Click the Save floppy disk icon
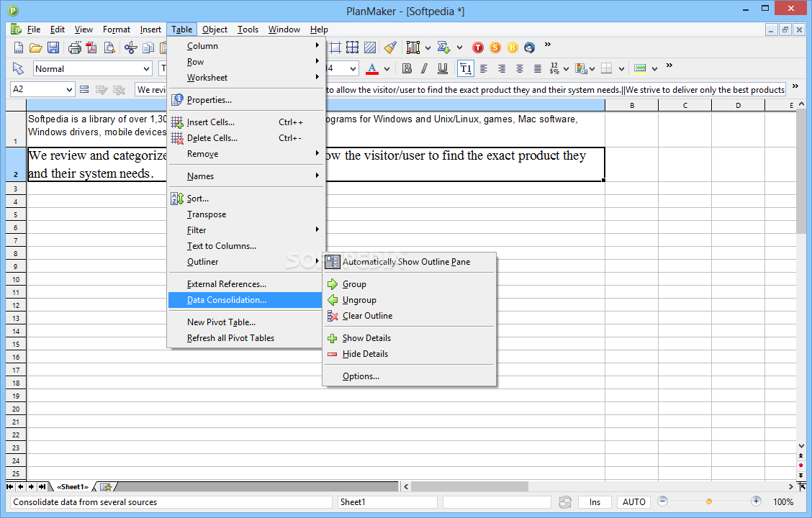Screen dimensions: 812x518 [53, 48]
